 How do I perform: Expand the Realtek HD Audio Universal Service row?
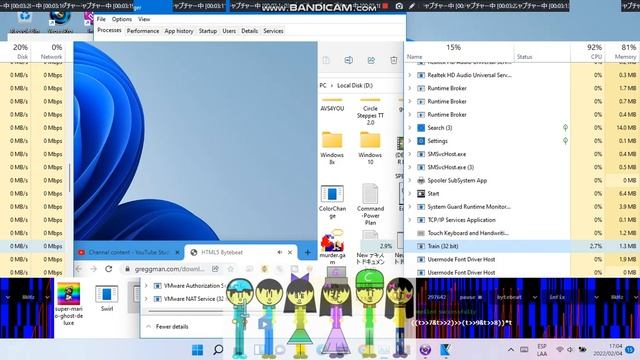tap(409, 75)
